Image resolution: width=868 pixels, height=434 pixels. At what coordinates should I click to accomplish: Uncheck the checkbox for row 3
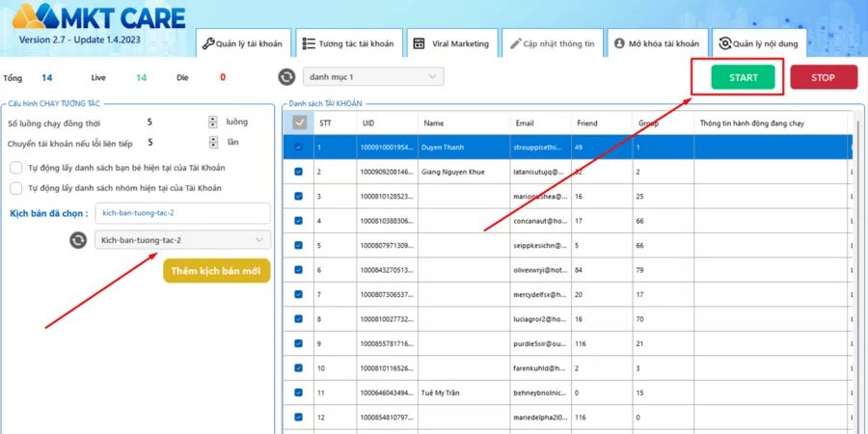click(299, 196)
